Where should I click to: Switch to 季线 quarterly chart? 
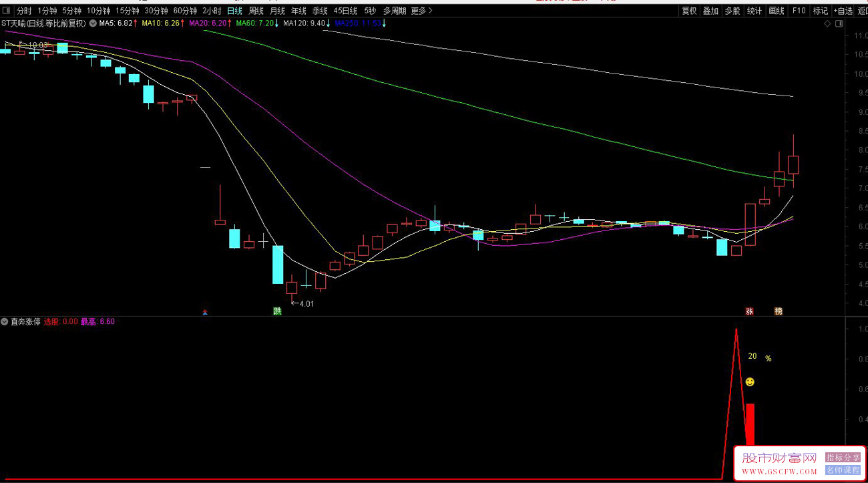click(320, 11)
